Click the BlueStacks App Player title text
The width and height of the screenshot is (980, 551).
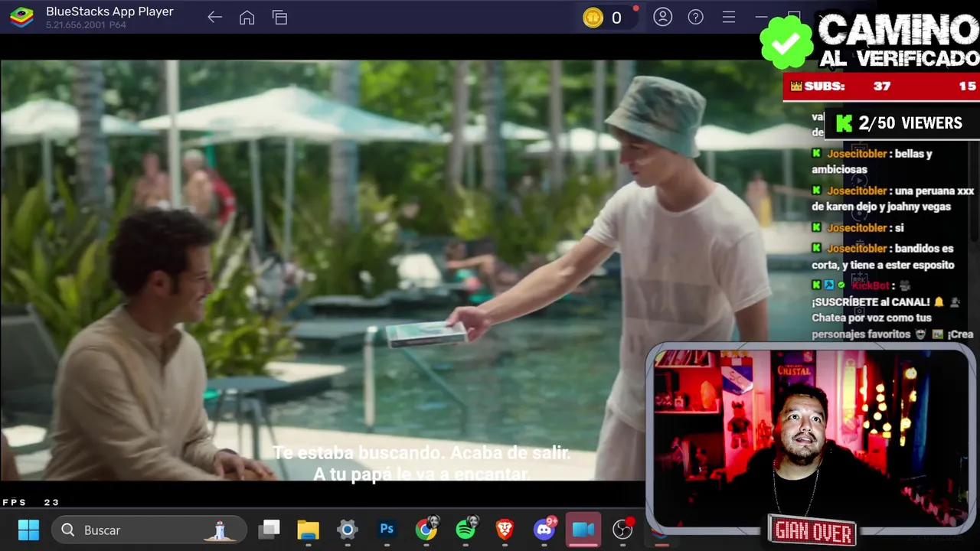pos(109,11)
